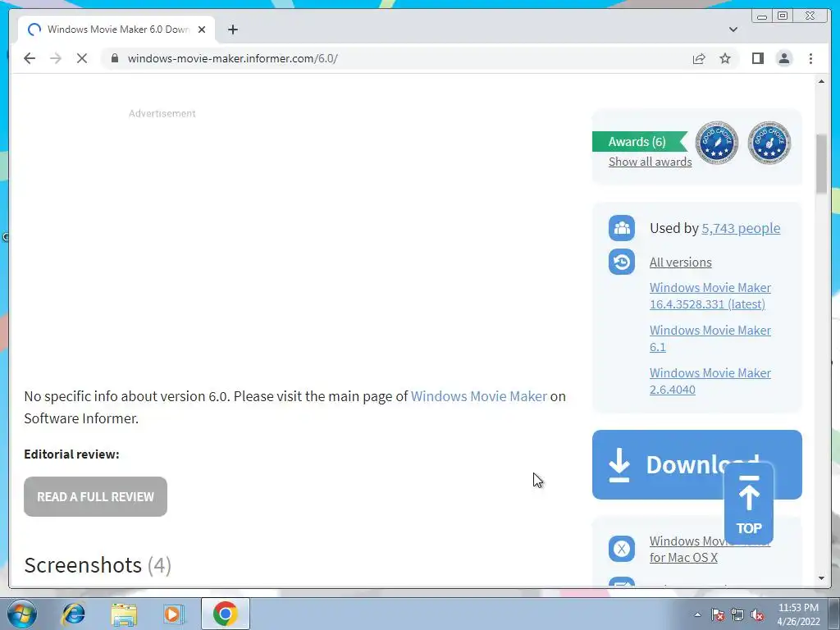This screenshot has width=840, height=630.
Task: Go back to the previous page
Action: (30, 58)
